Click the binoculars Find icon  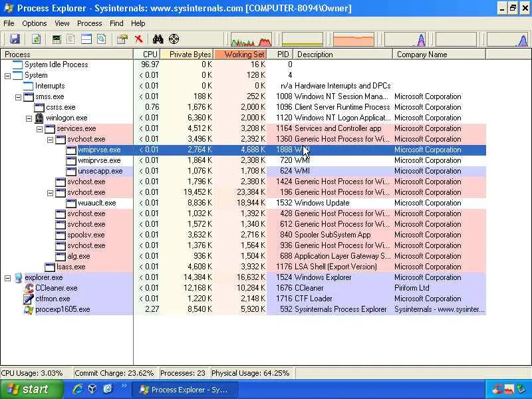click(158, 39)
